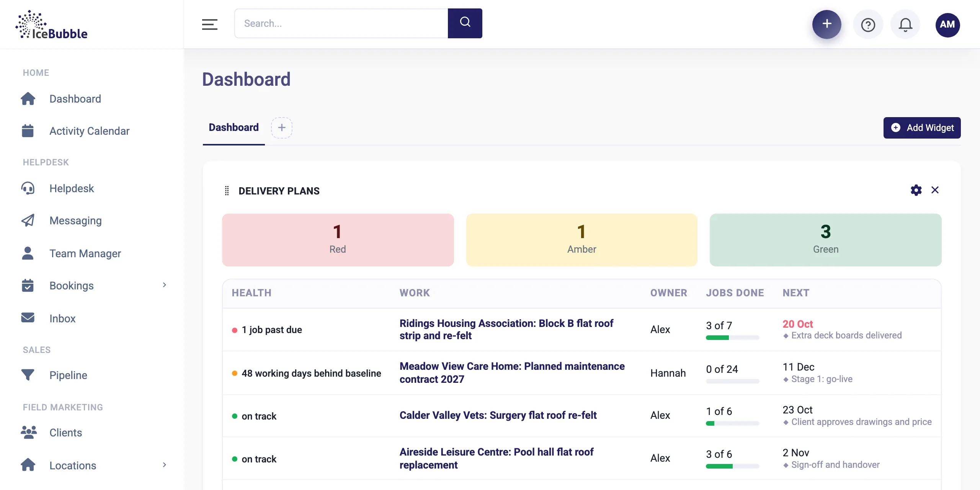Click the Activity Calendar icon
Screen dimensions: 980x490
(28, 131)
